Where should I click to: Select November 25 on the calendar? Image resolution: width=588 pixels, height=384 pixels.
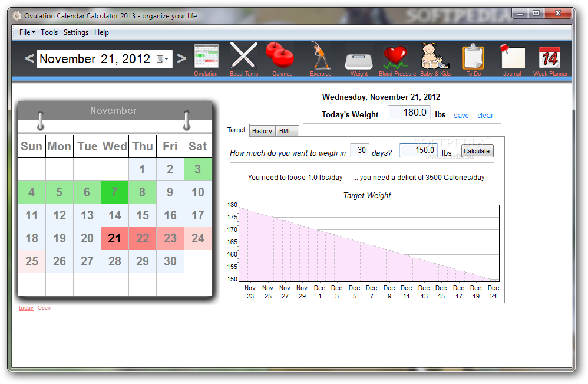pos(32,261)
